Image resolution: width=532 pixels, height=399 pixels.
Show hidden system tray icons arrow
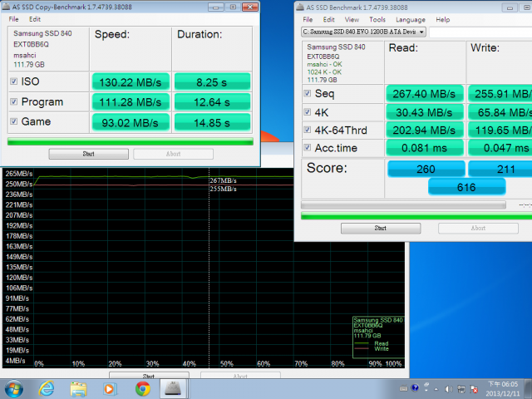coord(436,389)
